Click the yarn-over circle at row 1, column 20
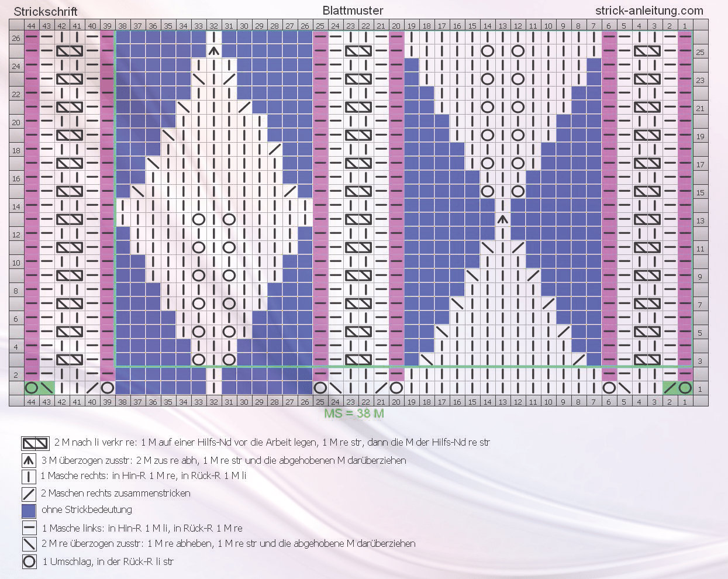The image size is (728, 579). tap(396, 388)
